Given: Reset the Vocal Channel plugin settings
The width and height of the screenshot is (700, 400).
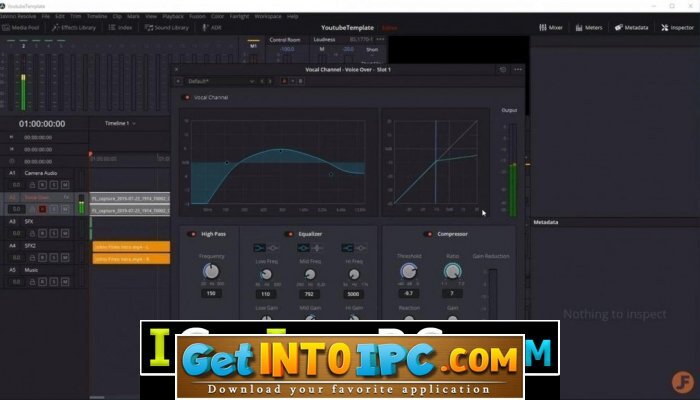Looking at the screenshot, I should (x=503, y=70).
